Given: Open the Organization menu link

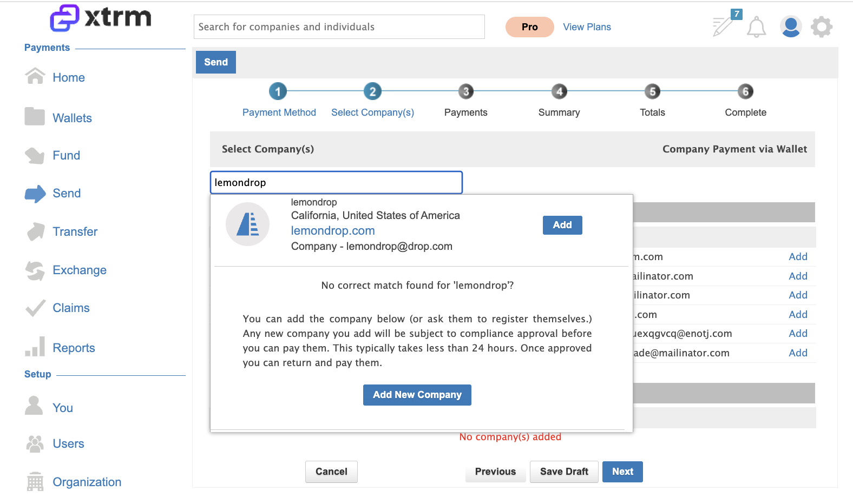Looking at the screenshot, I should 87,482.
